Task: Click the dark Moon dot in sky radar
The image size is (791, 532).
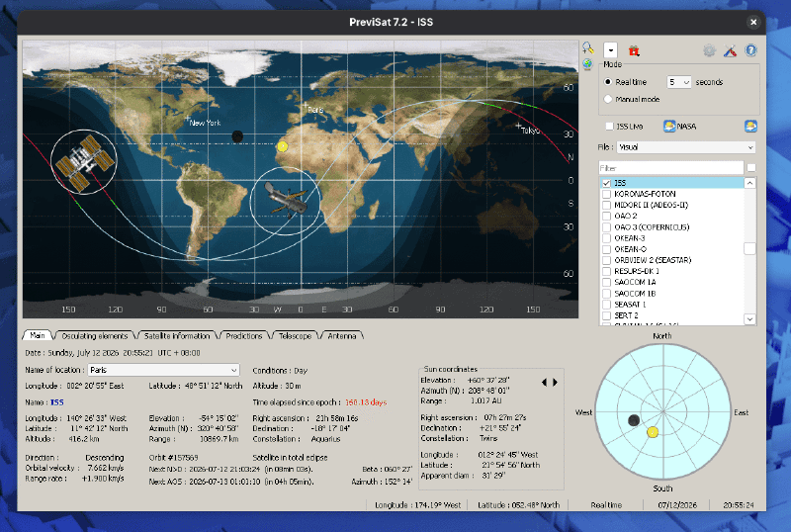Action: [634, 420]
